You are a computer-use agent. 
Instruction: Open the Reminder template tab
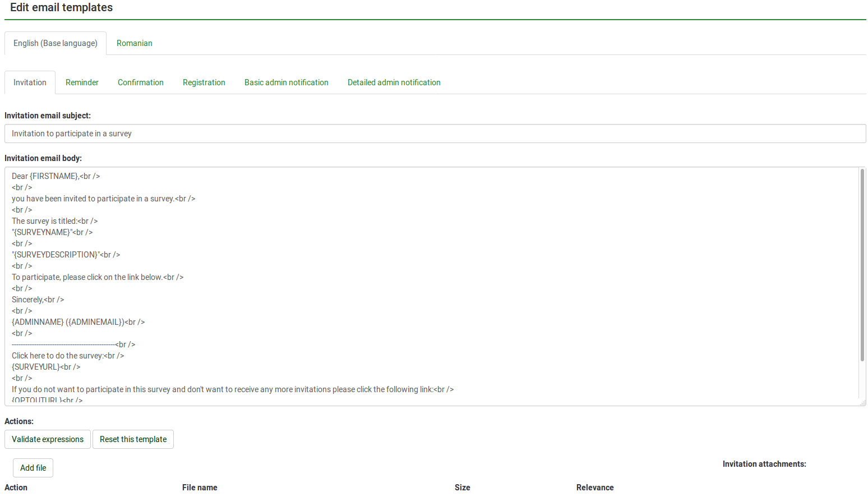coord(82,82)
